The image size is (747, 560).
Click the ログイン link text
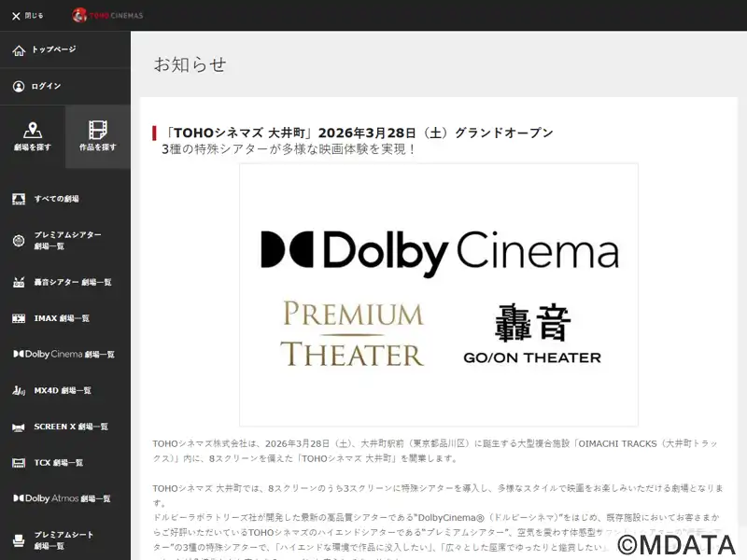pyautogui.click(x=46, y=86)
